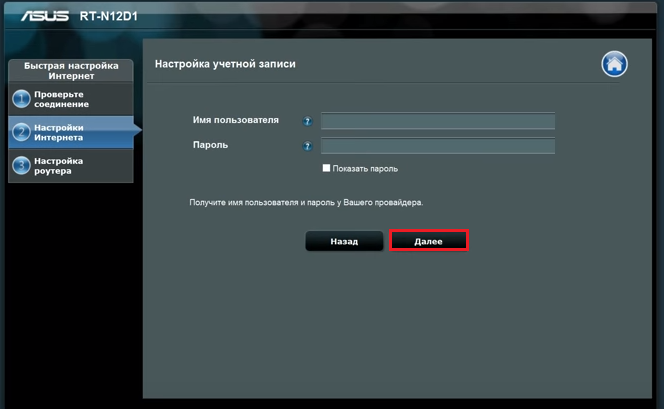664x409 pixels.
Task: Open the Проверьте соединение step
Action: pyautogui.click(x=61, y=99)
